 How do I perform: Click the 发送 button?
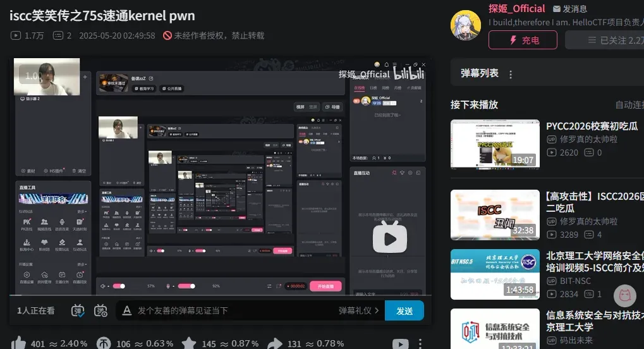coord(404,311)
